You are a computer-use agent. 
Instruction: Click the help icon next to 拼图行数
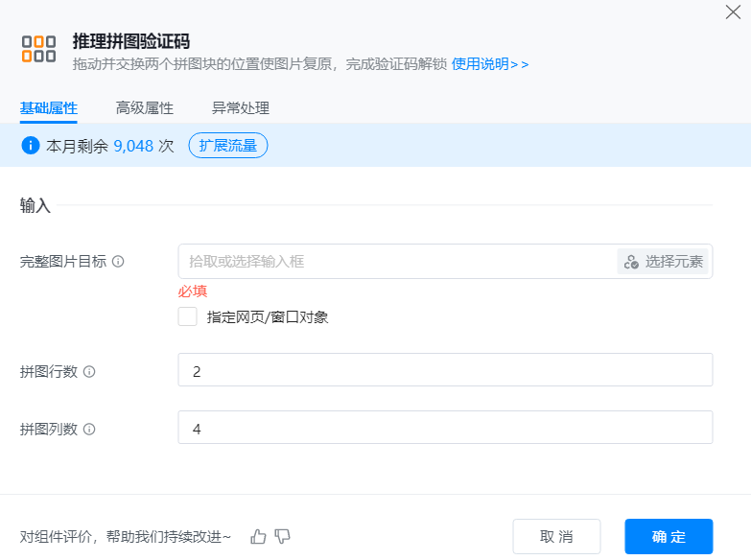point(89,372)
